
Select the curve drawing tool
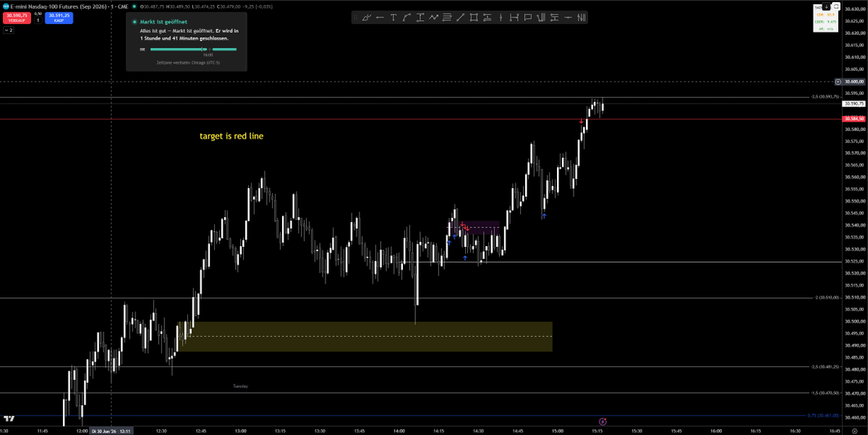click(407, 17)
